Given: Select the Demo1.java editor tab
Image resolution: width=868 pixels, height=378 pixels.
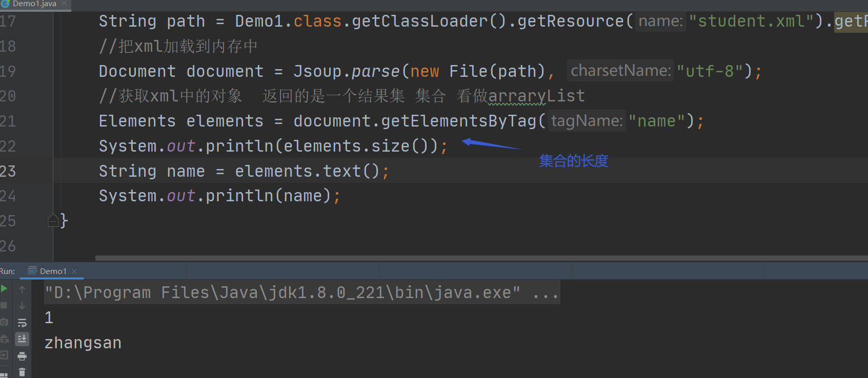Looking at the screenshot, I should (x=34, y=4).
